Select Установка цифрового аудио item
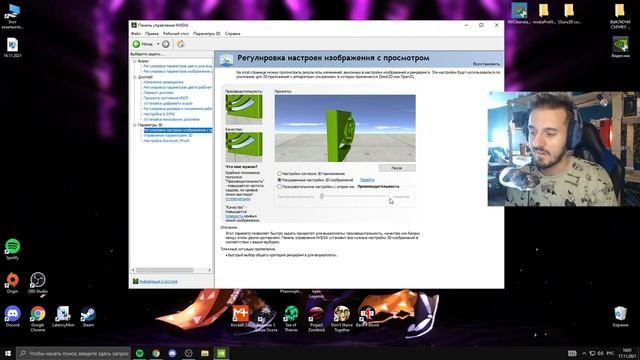Image resolution: width=640 pixels, height=360 pixels. [x=168, y=103]
